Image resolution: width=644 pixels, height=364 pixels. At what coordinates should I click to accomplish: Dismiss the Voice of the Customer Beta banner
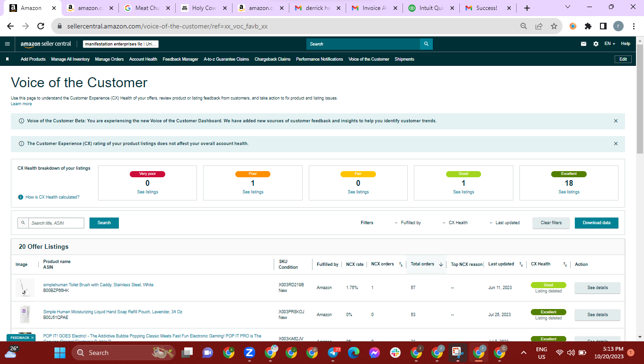coord(616,121)
